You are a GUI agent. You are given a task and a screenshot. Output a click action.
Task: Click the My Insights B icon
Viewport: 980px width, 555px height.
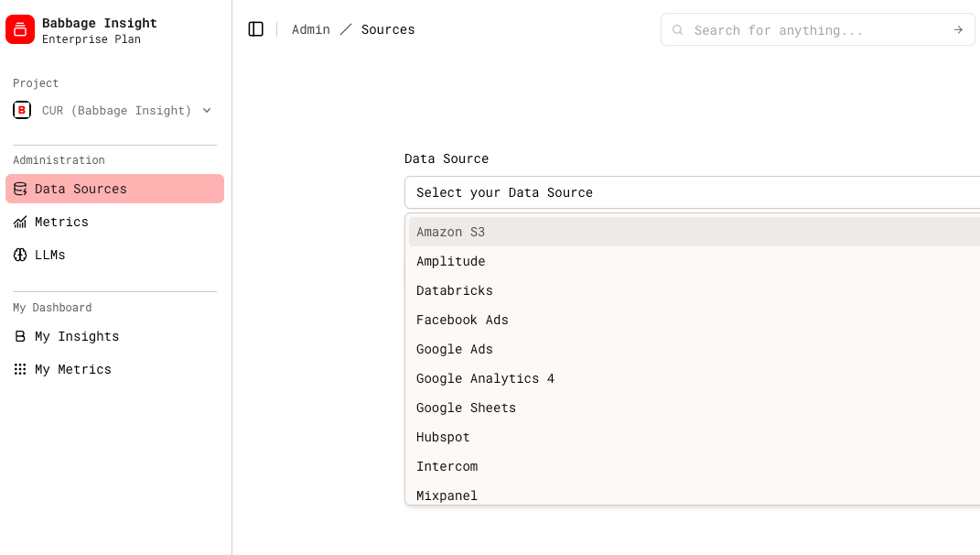[x=20, y=337]
